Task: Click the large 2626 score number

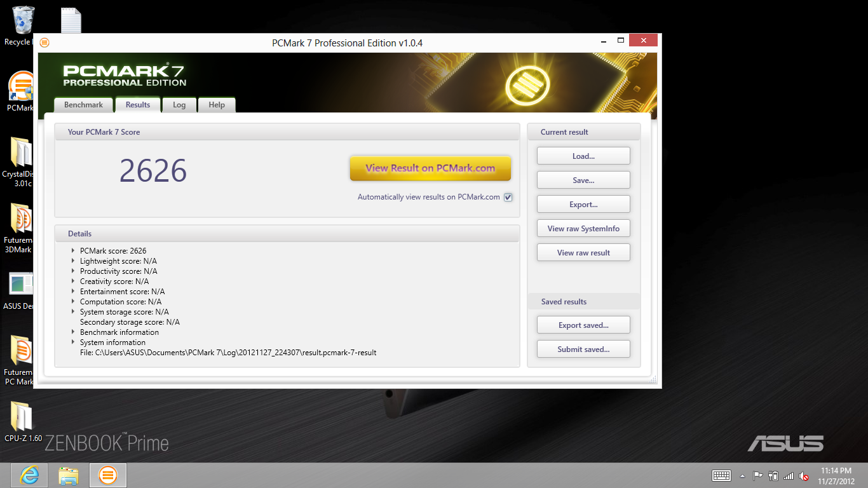Action: (x=153, y=170)
